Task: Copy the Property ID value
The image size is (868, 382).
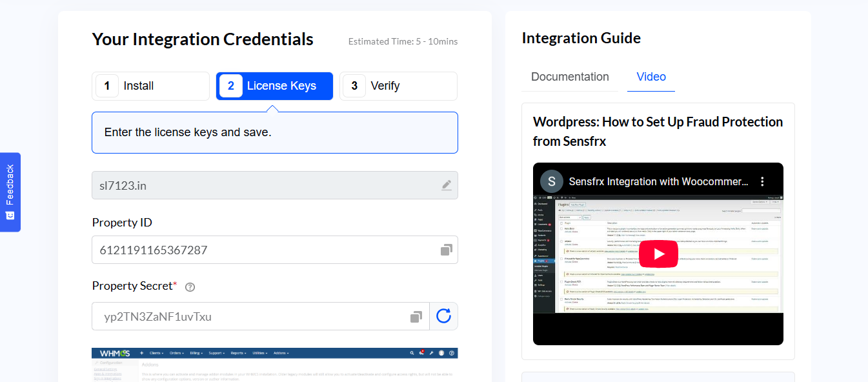Action: click(x=447, y=250)
